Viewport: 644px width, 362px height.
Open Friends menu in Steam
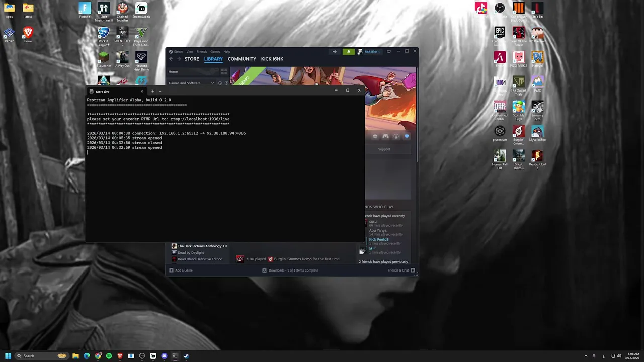coord(202,51)
